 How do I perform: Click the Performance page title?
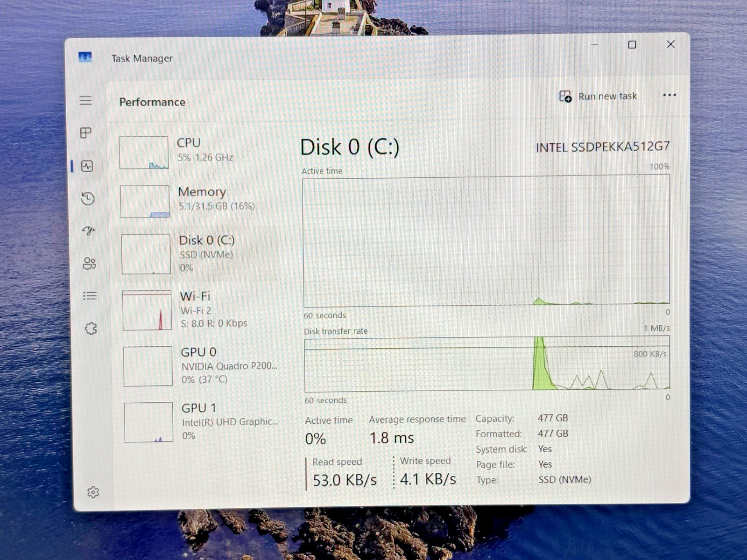(152, 102)
